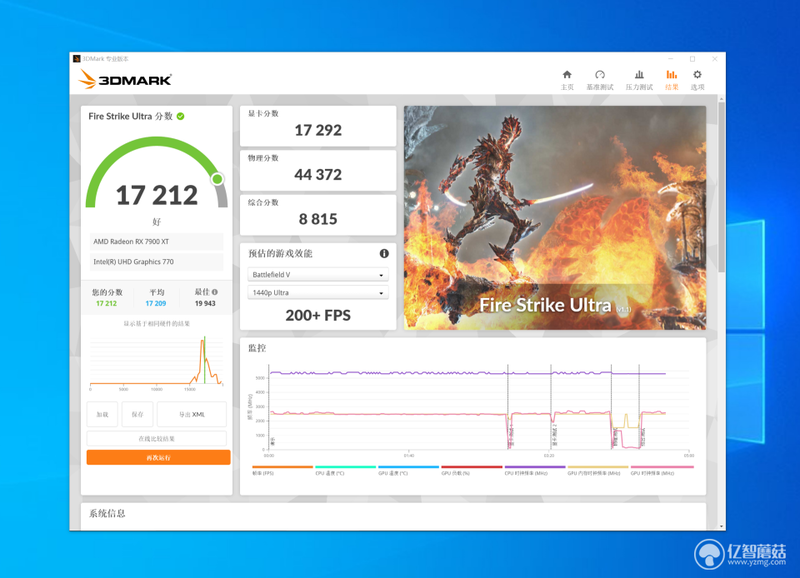Click the 导出 XML export button
The height and width of the screenshot is (578, 800).
[x=192, y=414]
